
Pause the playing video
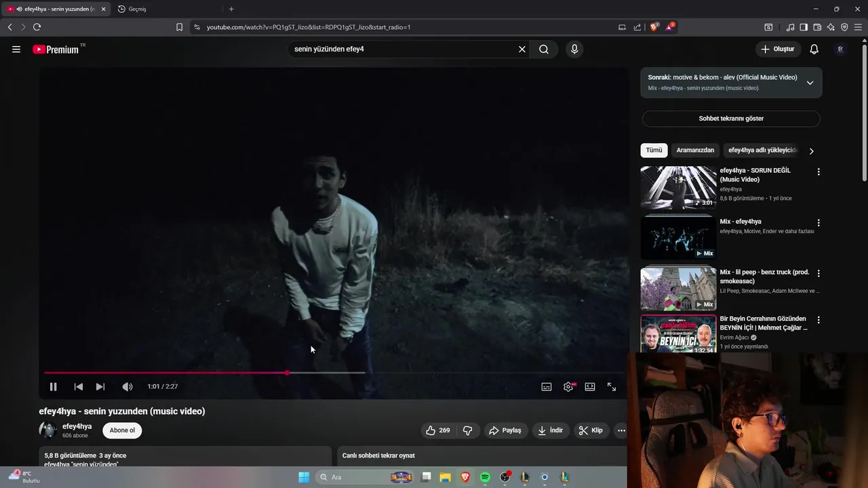[53, 387]
